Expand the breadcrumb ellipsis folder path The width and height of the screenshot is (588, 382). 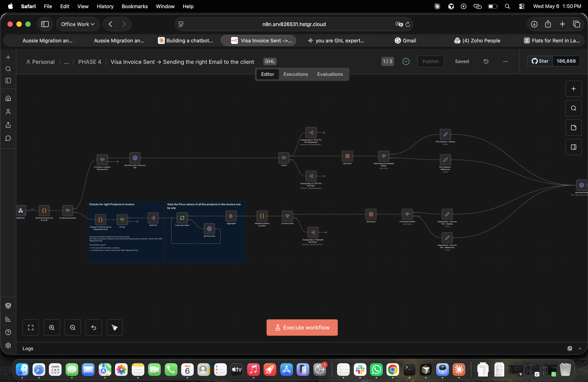66,62
